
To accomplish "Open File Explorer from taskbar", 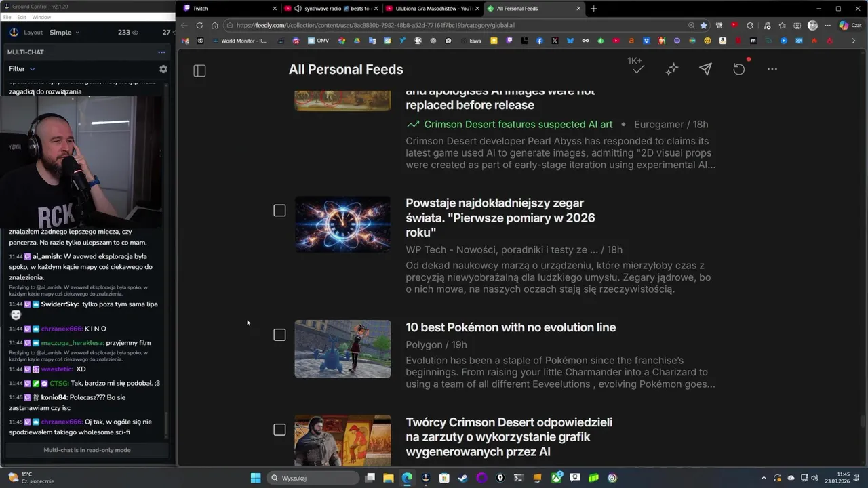I will pyautogui.click(x=389, y=478).
